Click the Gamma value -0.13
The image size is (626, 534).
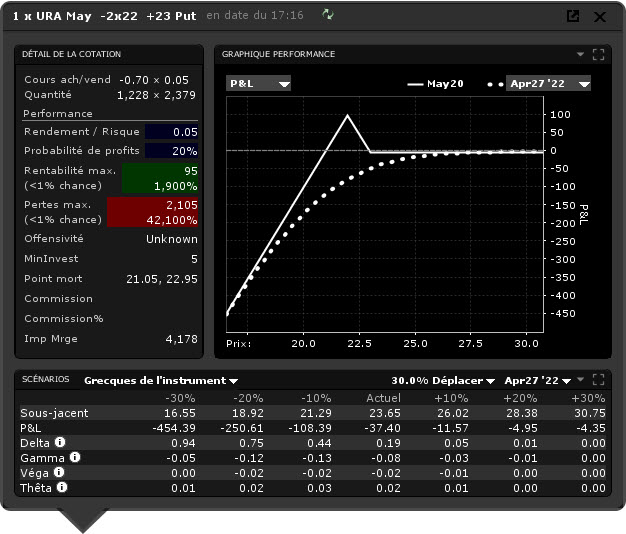(x=317, y=458)
